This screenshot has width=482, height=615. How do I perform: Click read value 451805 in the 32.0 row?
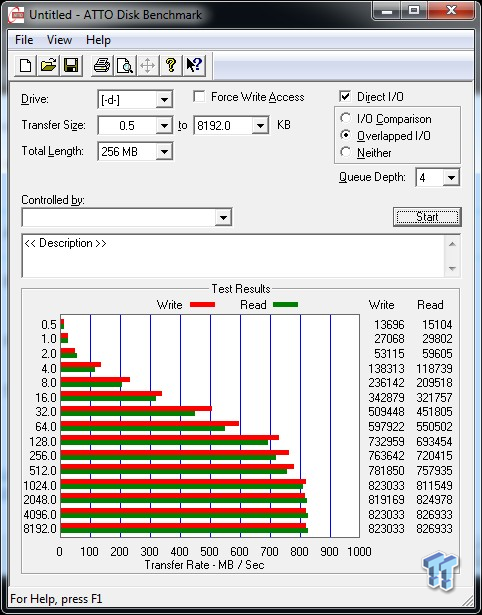[x=434, y=412]
